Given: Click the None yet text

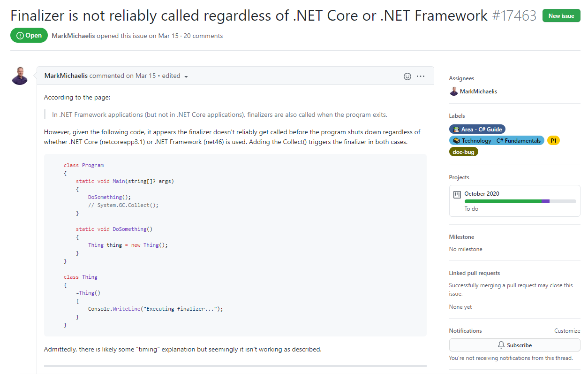Looking at the screenshot, I should click(460, 307).
